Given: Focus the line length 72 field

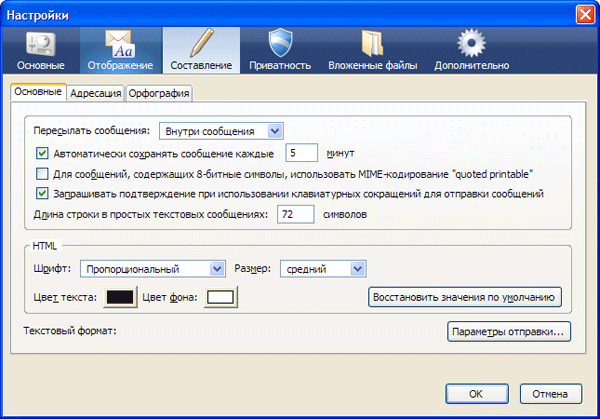Looking at the screenshot, I should pyautogui.click(x=296, y=214).
